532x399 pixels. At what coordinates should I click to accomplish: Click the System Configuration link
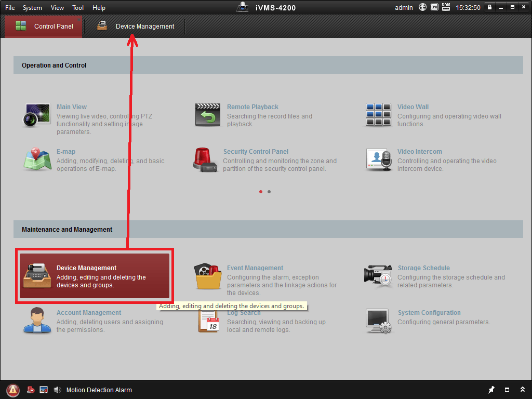tap(429, 313)
